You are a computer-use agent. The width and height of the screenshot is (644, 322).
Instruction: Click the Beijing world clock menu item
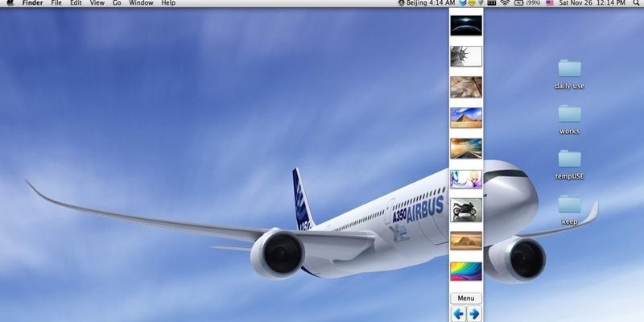pyautogui.click(x=427, y=3)
